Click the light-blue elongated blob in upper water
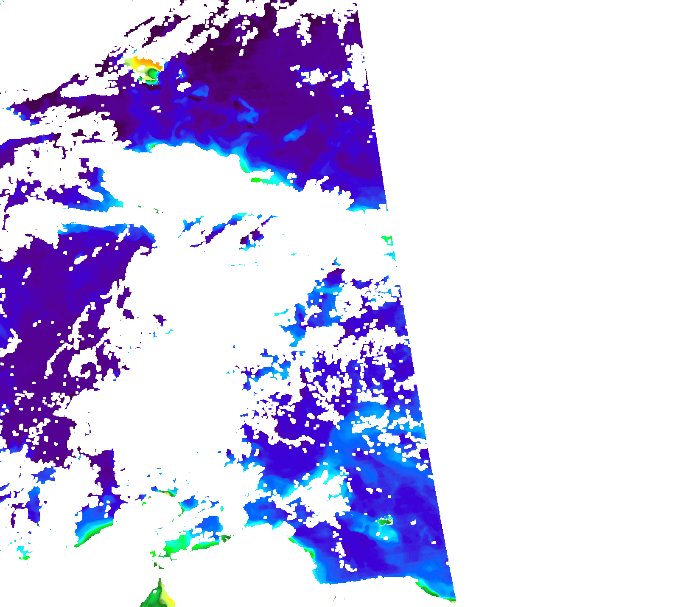Screen dimensions: 700x607 (x=296, y=135)
